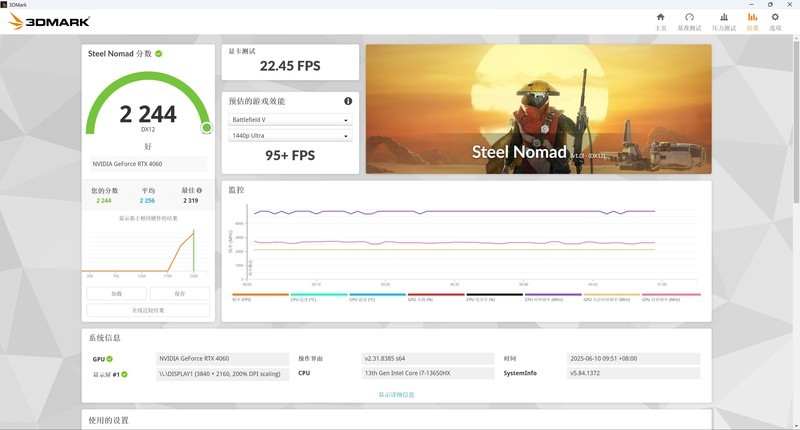800x430 pixels.
Task: Click your score value 2 244 under 您的分数
Action: [104, 201]
